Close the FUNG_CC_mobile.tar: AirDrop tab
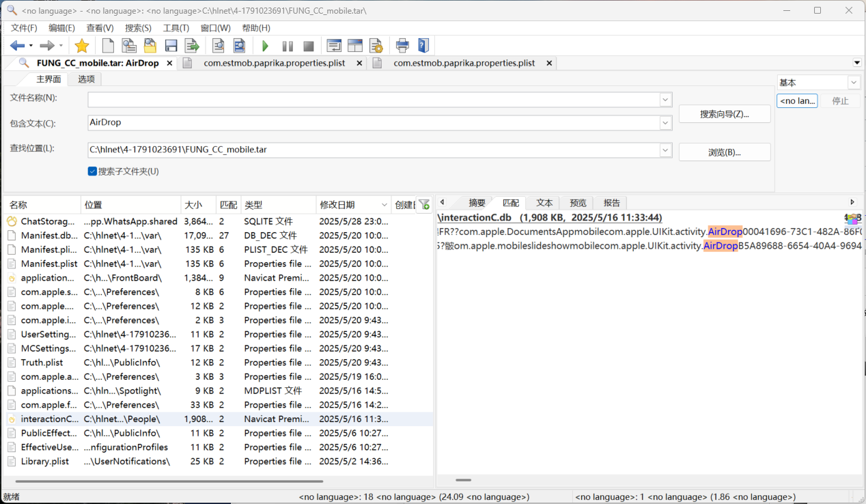 click(x=169, y=63)
